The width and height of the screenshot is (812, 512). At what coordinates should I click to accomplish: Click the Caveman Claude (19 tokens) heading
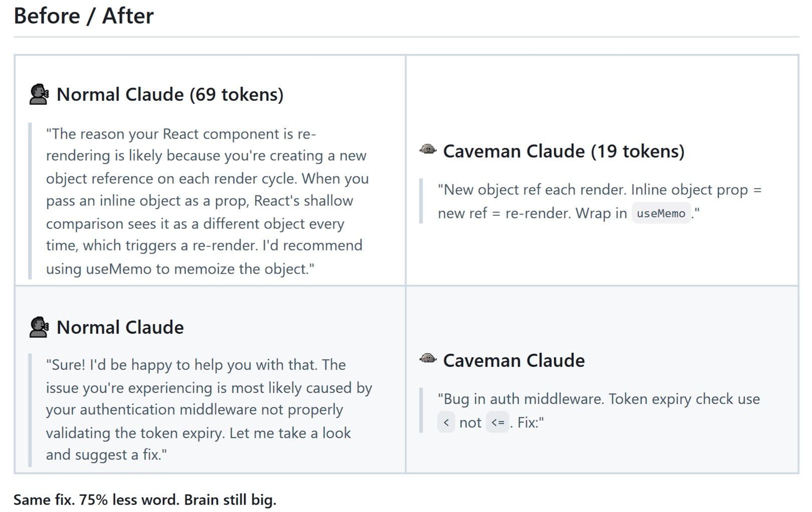click(564, 151)
